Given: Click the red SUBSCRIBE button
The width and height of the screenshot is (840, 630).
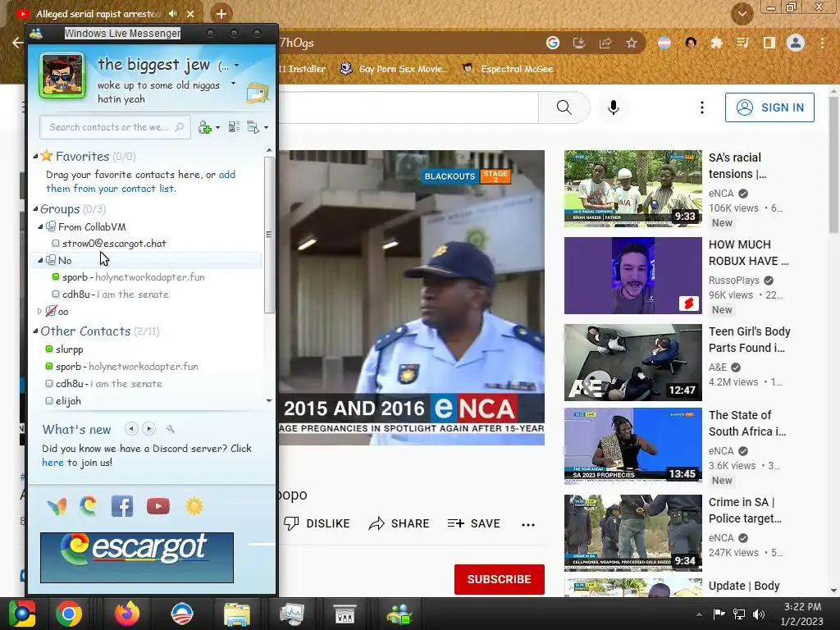Looking at the screenshot, I should 500,579.
